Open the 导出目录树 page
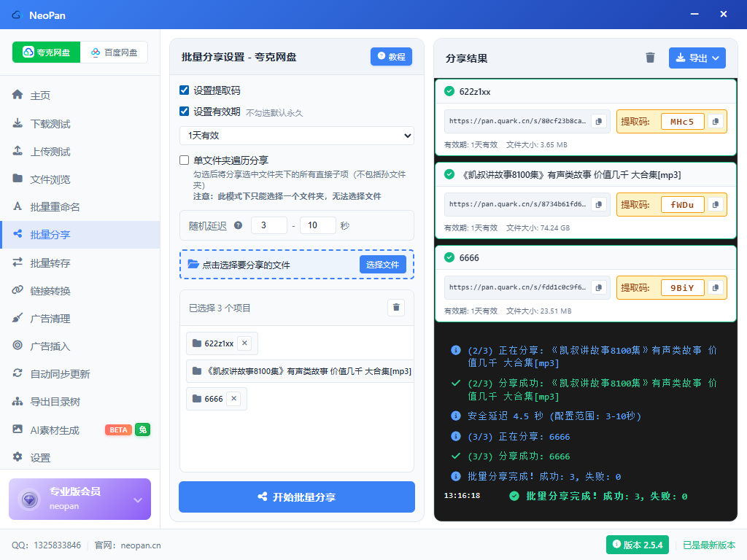This screenshot has height=560, width=747. pyautogui.click(x=80, y=402)
